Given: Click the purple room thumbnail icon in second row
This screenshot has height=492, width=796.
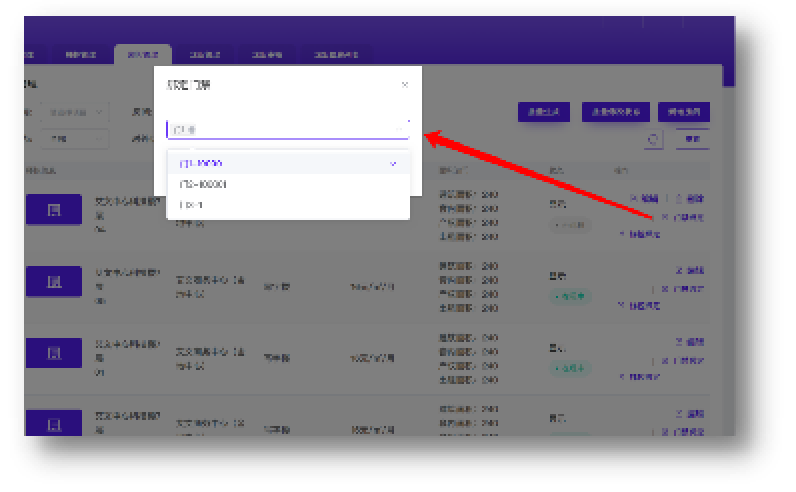Looking at the screenshot, I should (54, 283).
